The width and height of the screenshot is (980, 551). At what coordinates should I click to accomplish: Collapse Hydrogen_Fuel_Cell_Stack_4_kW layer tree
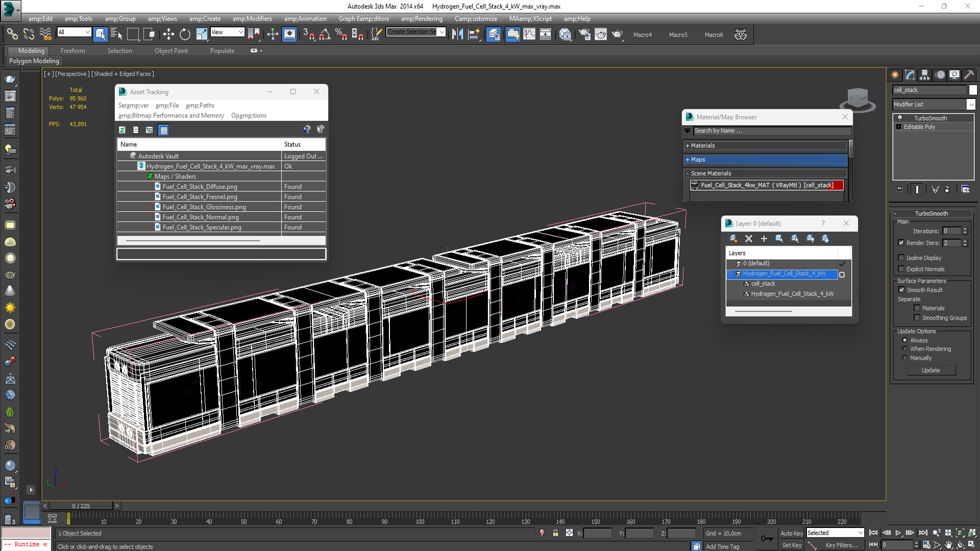(730, 274)
